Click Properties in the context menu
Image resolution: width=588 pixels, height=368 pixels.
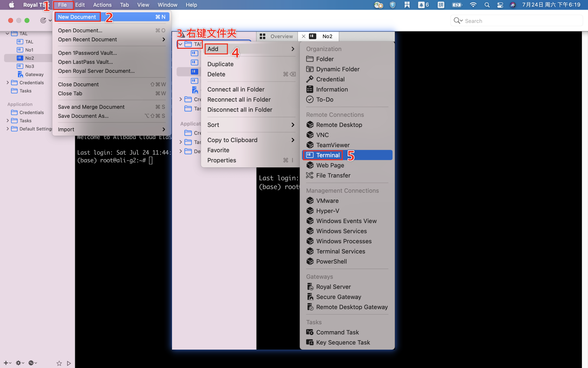pos(250,160)
